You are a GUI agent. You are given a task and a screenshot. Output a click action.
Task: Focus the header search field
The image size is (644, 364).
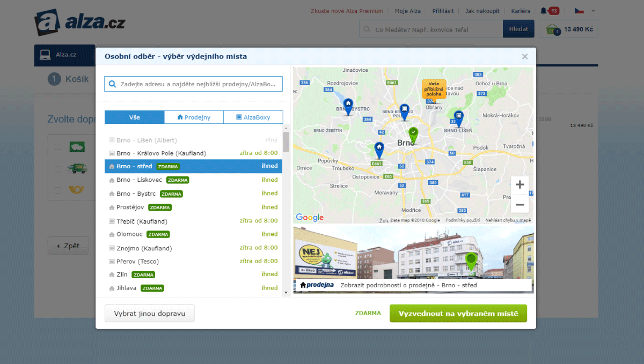point(431,29)
